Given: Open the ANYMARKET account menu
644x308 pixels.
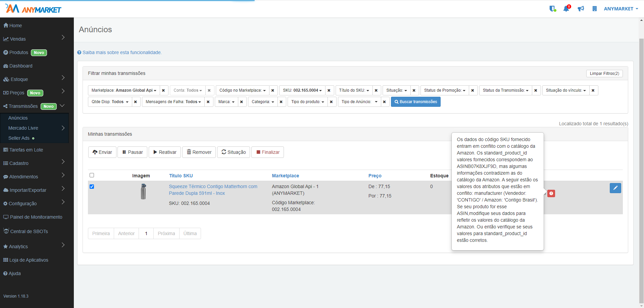Looking at the screenshot, I should point(621,9).
